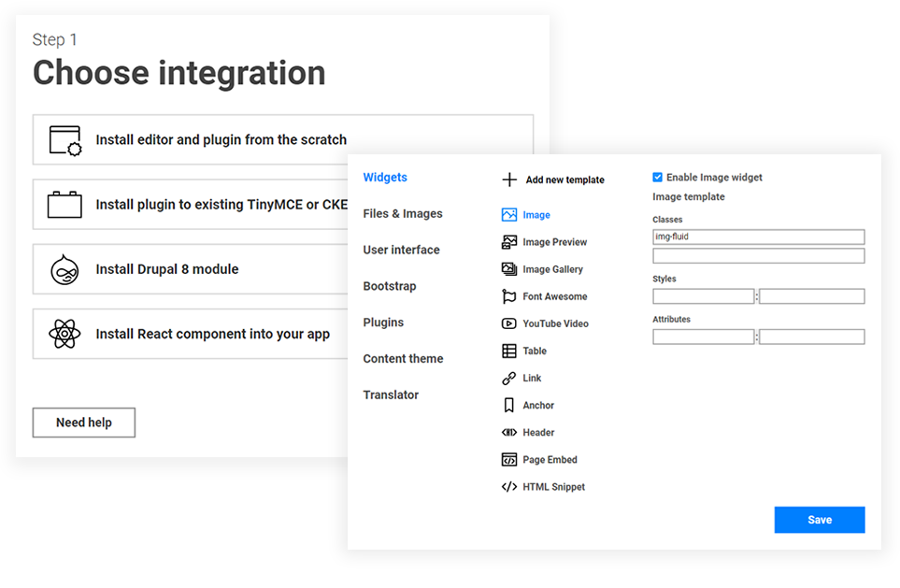Open the User interface section
The image size is (900, 588).
tap(401, 250)
